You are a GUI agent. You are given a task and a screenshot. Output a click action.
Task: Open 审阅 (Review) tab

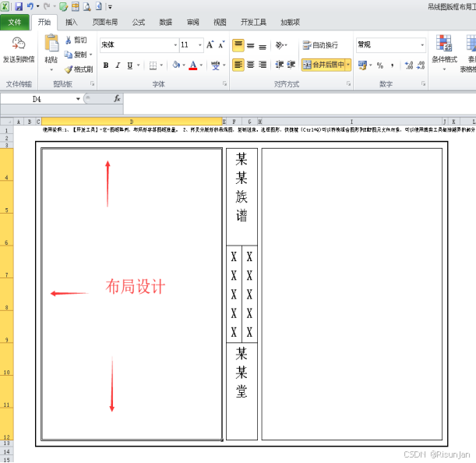[192, 22]
